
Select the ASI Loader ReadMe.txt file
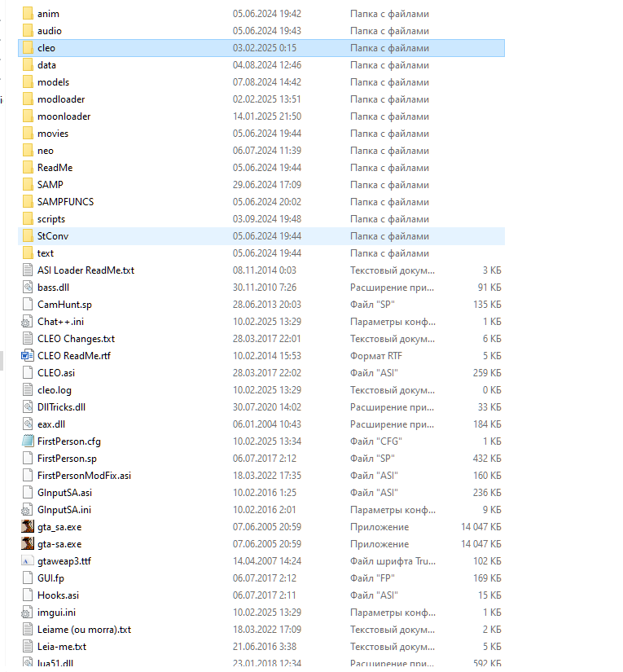(86, 270)
